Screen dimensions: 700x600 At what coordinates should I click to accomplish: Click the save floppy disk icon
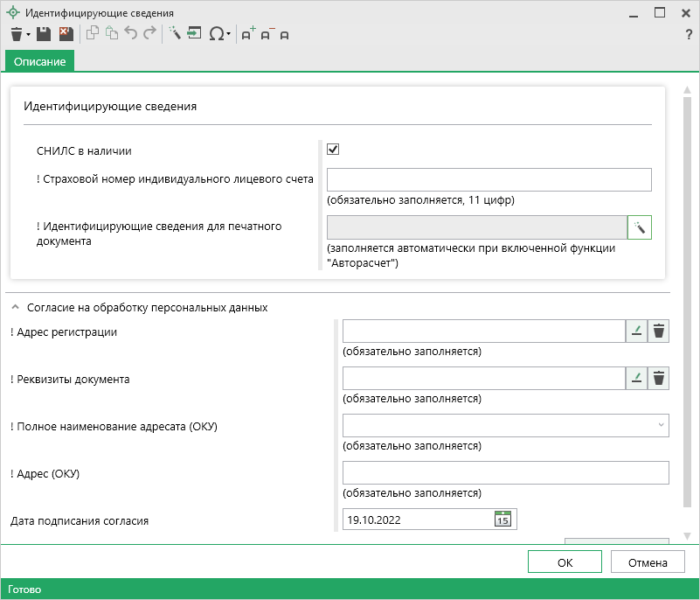[44, 34]
